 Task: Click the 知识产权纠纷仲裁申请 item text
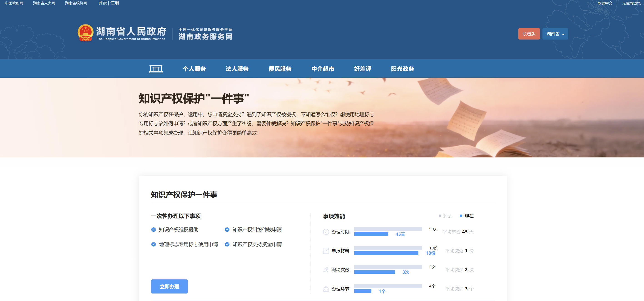click(257, 229)
